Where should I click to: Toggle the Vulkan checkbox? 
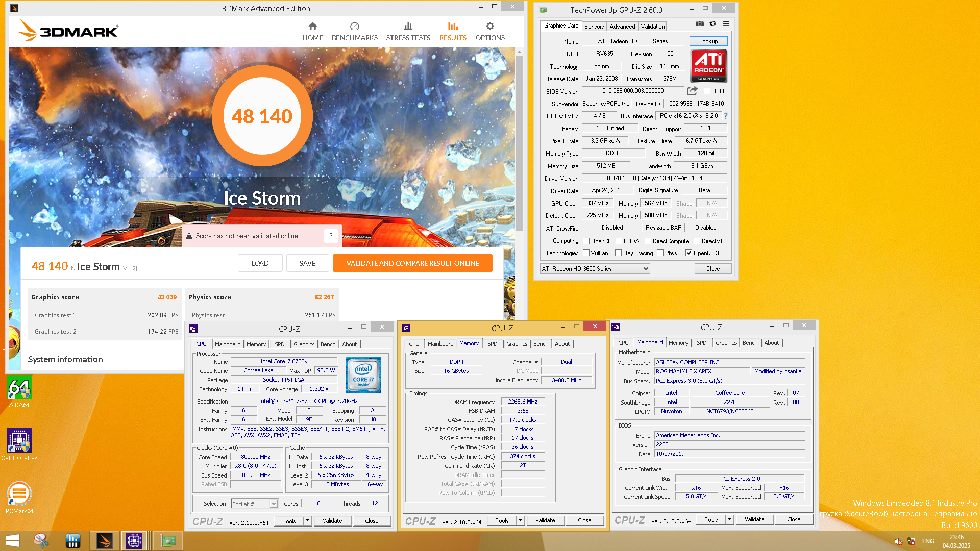pyautogui.click(x=586, y=253)
